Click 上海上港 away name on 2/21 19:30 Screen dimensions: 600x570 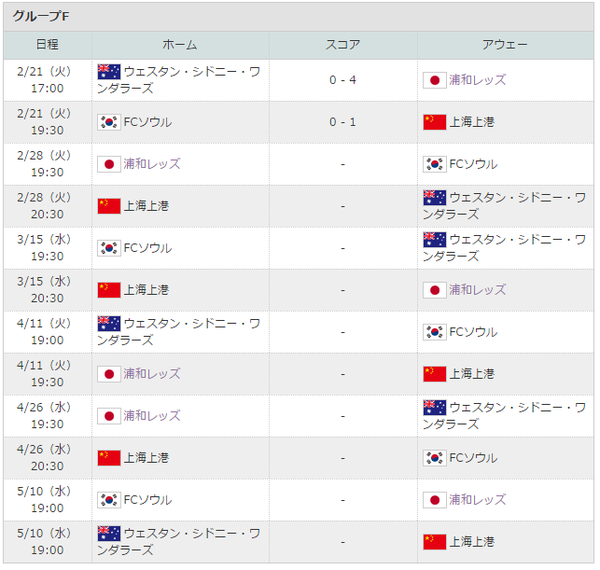coord(472,122)
